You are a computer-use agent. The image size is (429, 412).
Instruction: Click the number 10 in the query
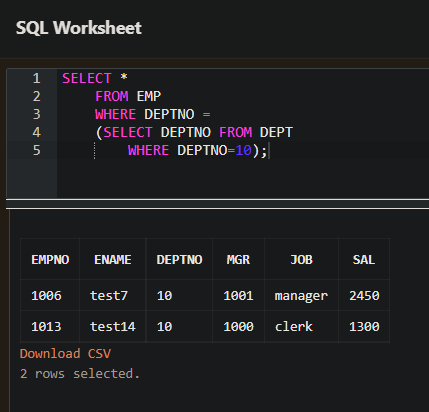pyautogui.click(x=243, y=150)
